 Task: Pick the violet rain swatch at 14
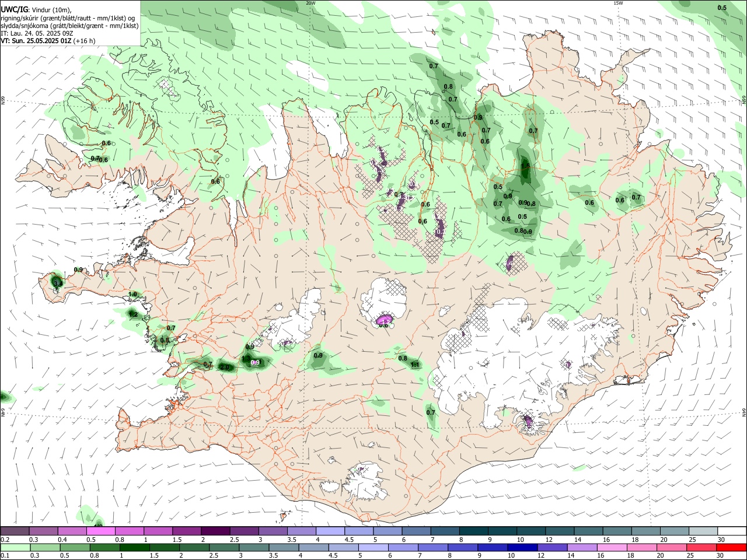point(581,547)
